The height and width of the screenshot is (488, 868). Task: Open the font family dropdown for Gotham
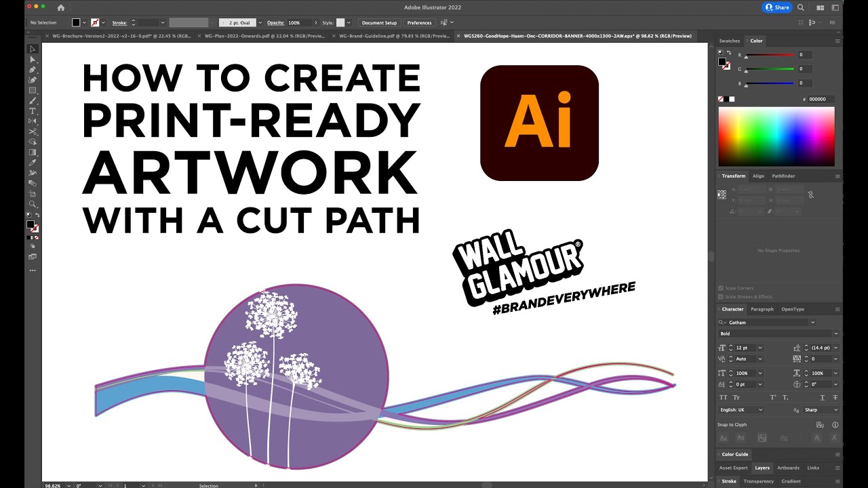(812, 323)
